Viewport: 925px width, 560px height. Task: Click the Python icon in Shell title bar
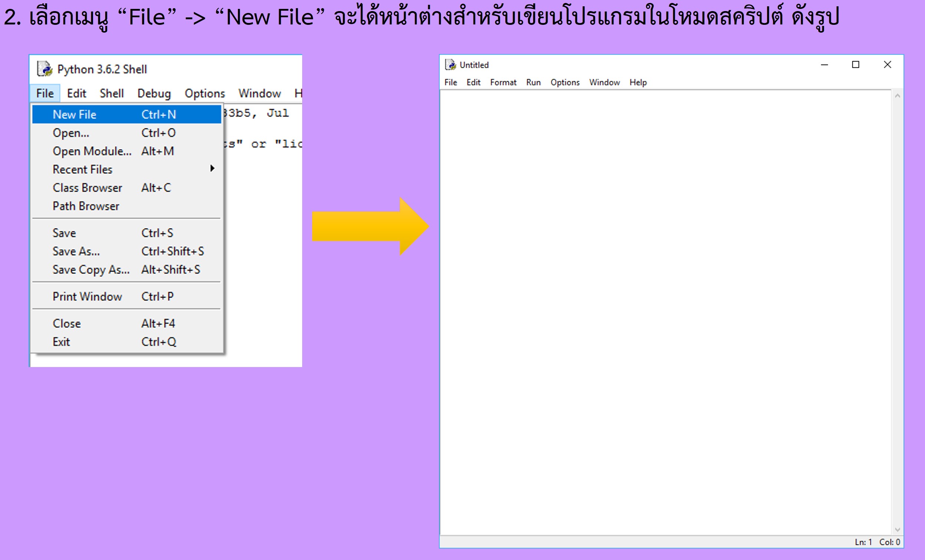tap(44, 69)
